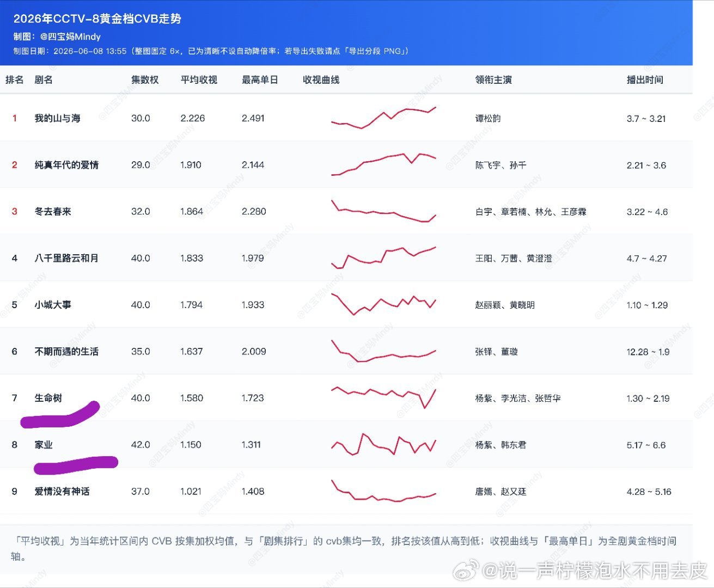Click peak single-day value 2.280
Image resolution: width=714 pixels, height=588 pixels.
(x=254, y=211)
